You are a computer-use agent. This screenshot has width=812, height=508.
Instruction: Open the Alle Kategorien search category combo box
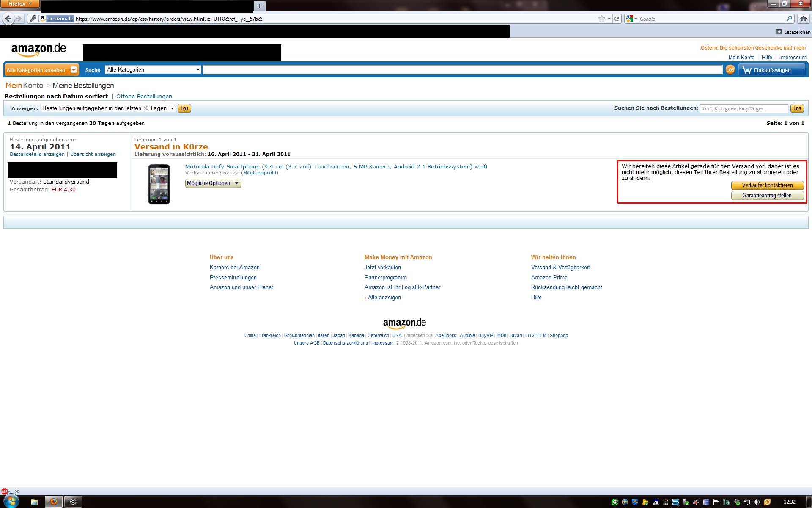click(x=153, y=70)
